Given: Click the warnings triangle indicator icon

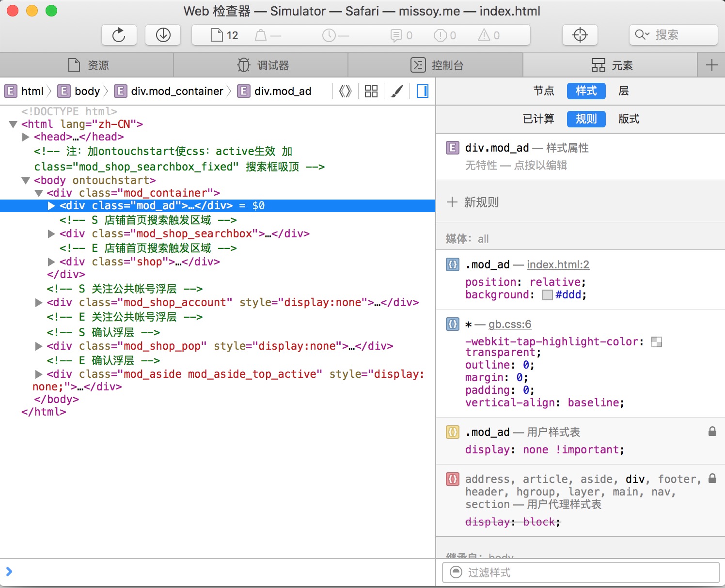Looking at the screenshot, I should [484, 35].
